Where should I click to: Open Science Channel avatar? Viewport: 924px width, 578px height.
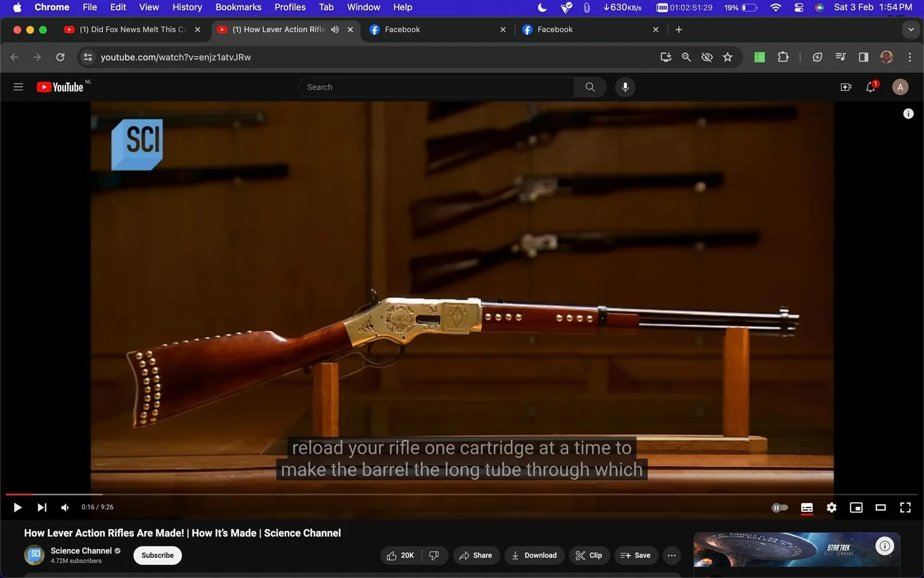point(35,555)
